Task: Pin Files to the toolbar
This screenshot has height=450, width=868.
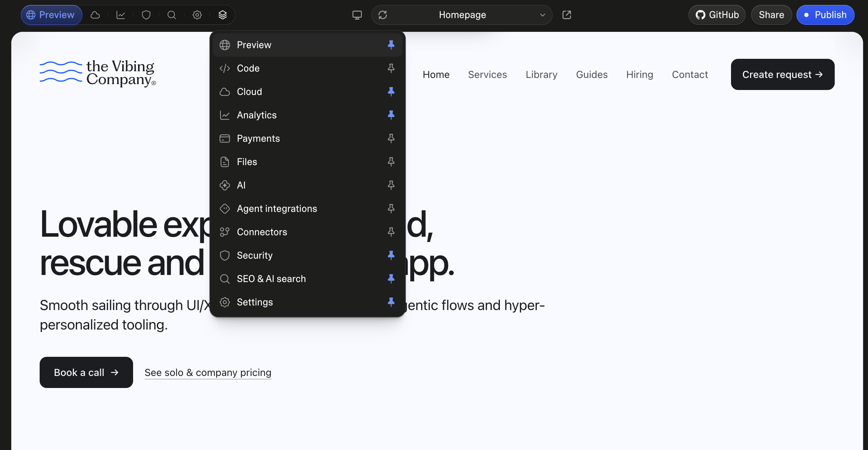Action: tap(391, 162)
